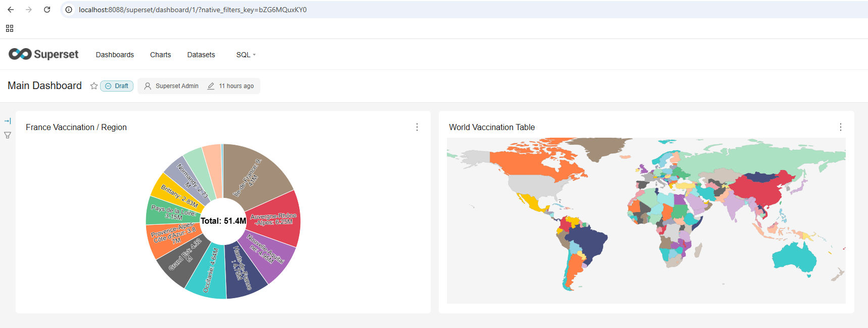Click the Superset Admin owner label
The height and width of the screenshot is (328, 868).
(171, 86)
